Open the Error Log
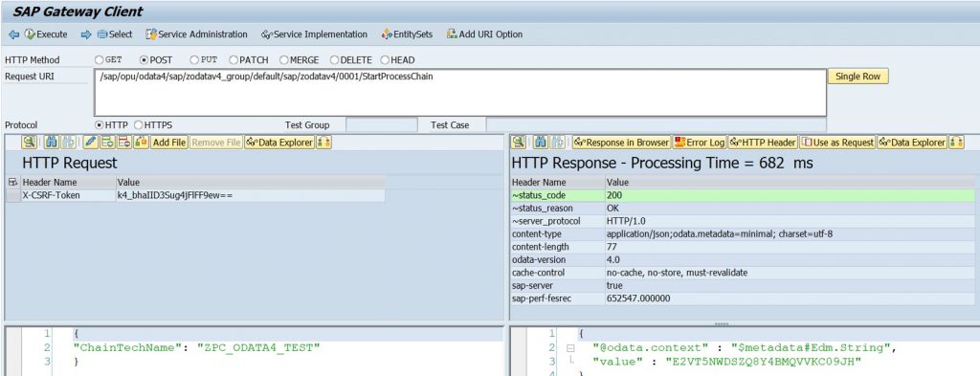 coord(700,143)
